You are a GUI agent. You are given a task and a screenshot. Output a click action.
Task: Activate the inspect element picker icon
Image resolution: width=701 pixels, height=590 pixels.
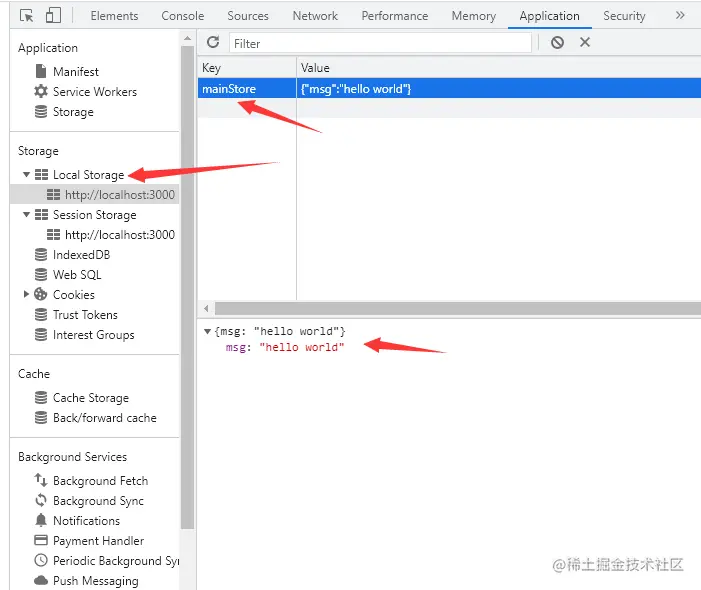pyautogui.click(x=26, y=16)
